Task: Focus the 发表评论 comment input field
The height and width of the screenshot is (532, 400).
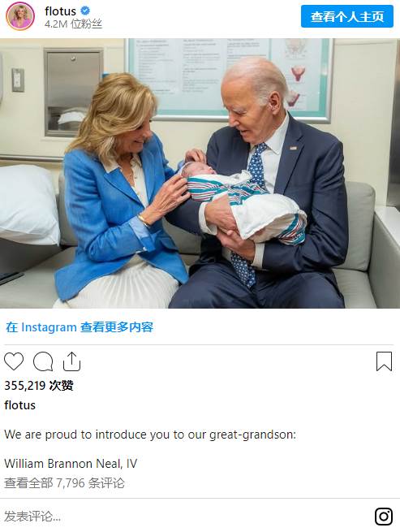Action: coord(187,517)
